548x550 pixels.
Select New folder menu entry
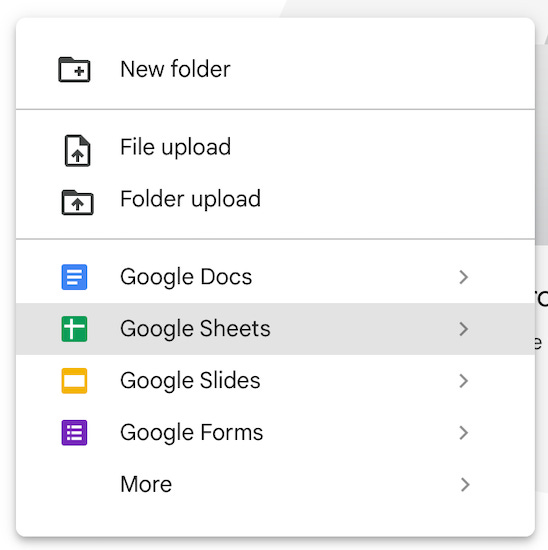(275, 69)
